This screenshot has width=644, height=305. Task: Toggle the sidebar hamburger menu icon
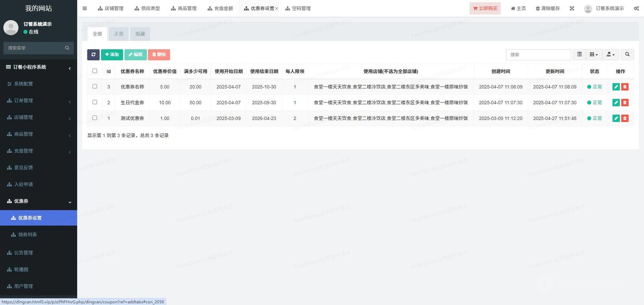pyautogui.click(x=85, y=8)
